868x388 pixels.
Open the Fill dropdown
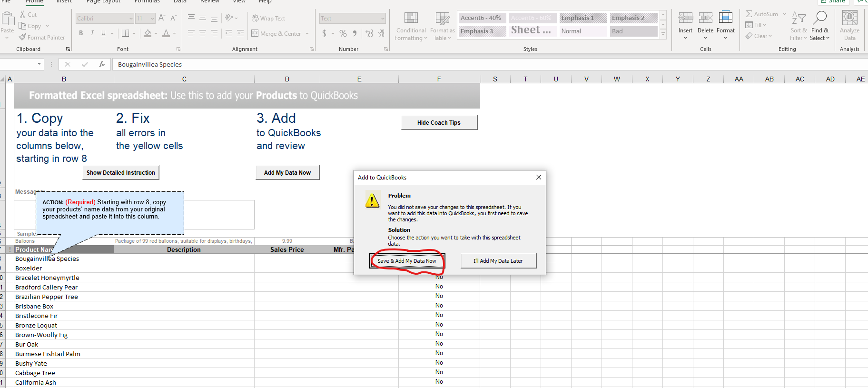756,25
